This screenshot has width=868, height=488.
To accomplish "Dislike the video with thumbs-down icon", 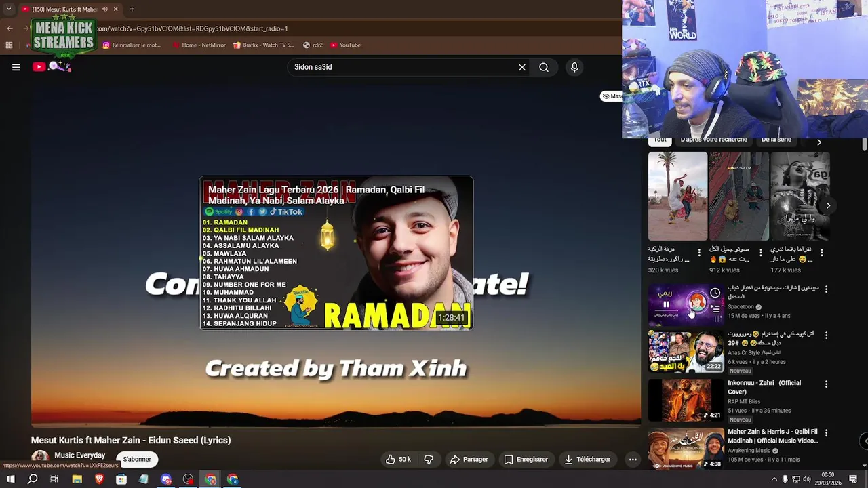I will pos(429,459).
